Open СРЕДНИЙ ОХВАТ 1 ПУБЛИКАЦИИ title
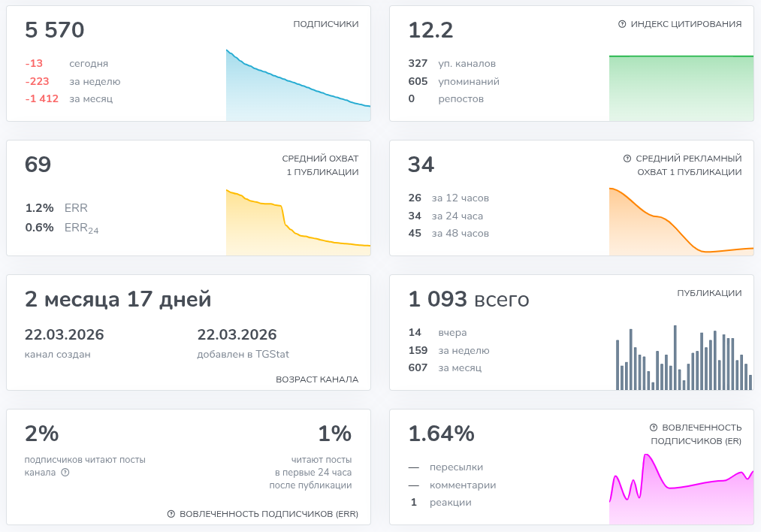 coord(320,165)
